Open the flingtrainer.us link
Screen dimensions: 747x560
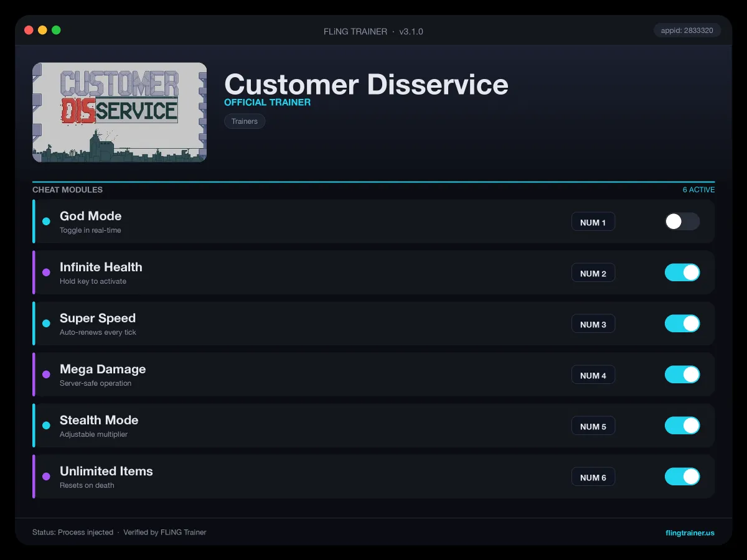click(x=690, y=533)
